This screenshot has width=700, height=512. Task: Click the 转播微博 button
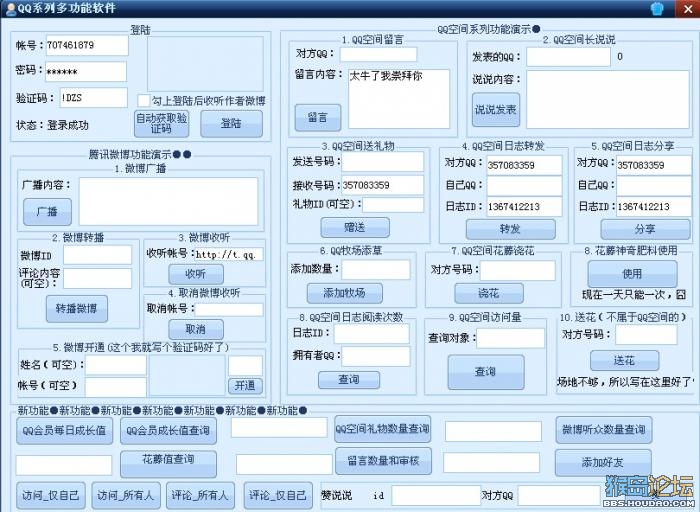pyautogui.click(x=77, y=308)
